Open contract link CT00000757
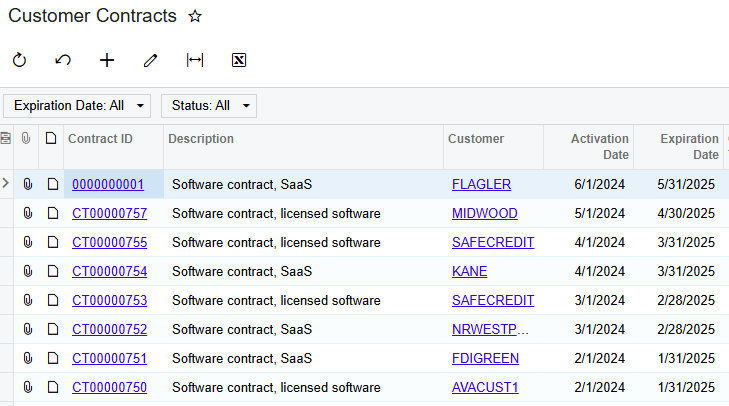This screenshot has height=406, width=729. point(110,213)
